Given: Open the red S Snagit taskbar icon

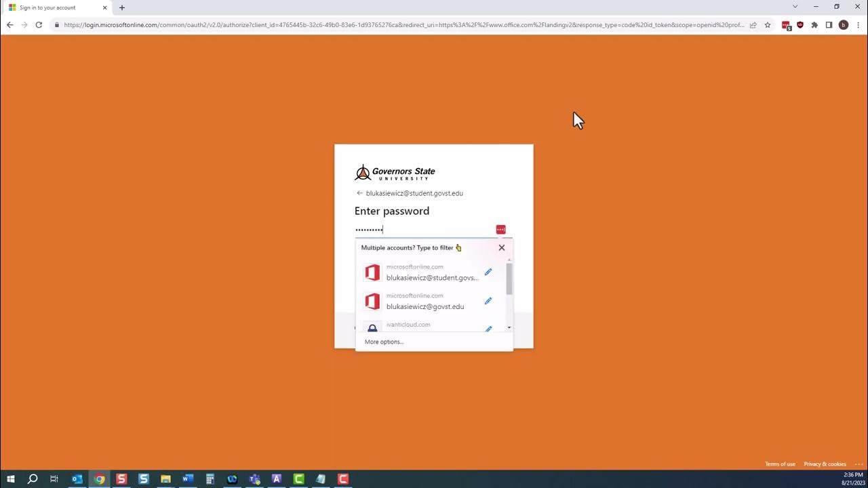Looking at the screenshot, I should click(121, 479).
